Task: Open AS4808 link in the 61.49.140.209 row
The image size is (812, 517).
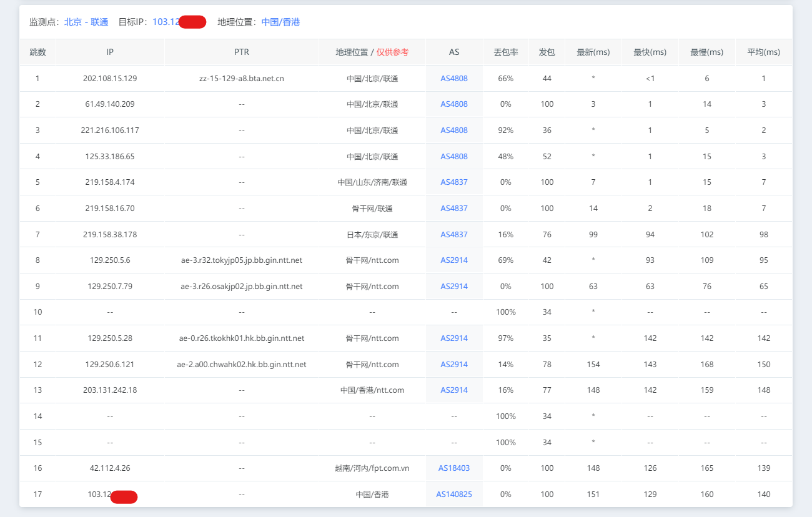Action: pyautogui.click(x=454, y=104)
